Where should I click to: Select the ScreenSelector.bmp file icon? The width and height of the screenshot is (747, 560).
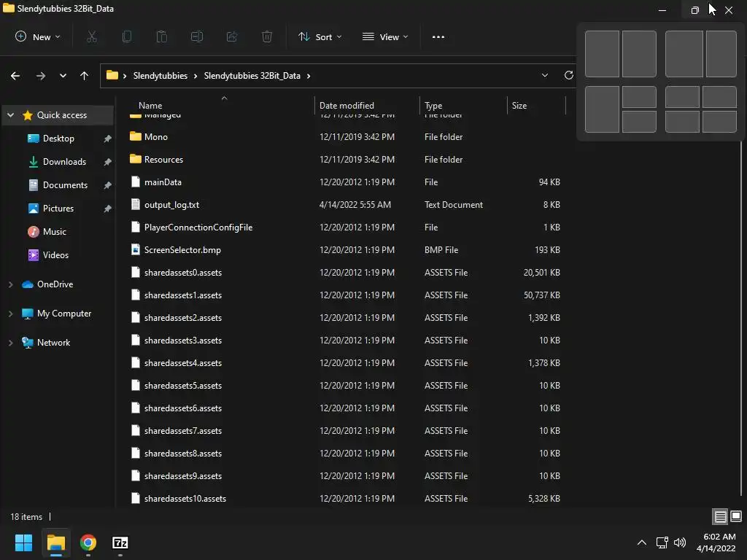[136, 249]
